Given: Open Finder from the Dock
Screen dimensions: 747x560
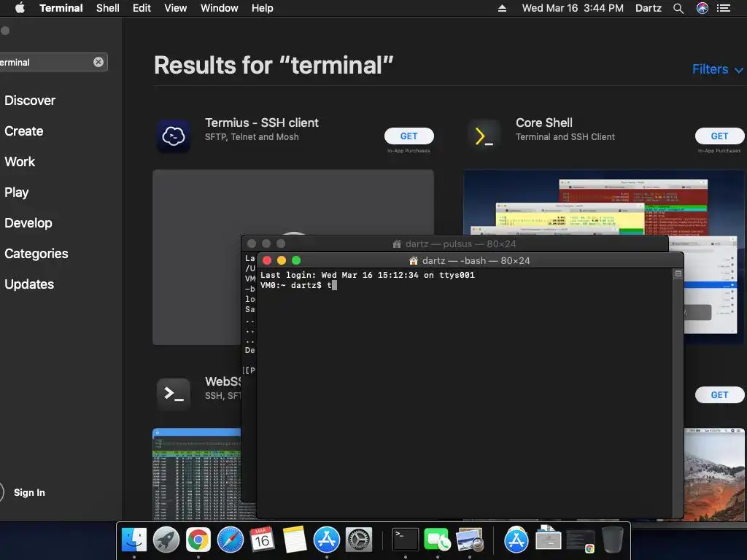Looking at the screenshot, I should 134,540.
